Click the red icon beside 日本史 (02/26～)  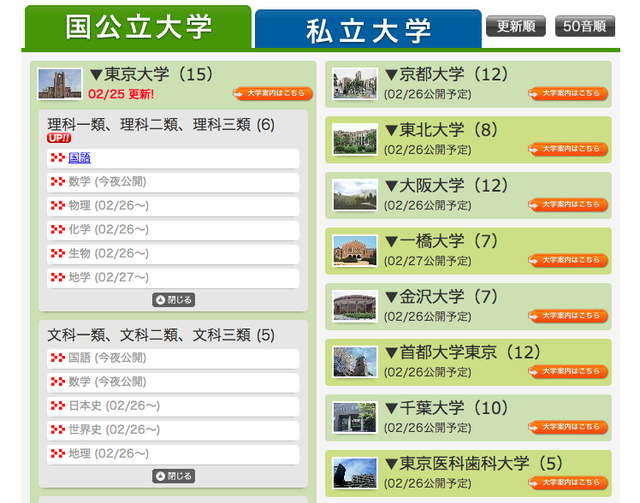click(58, 406)
